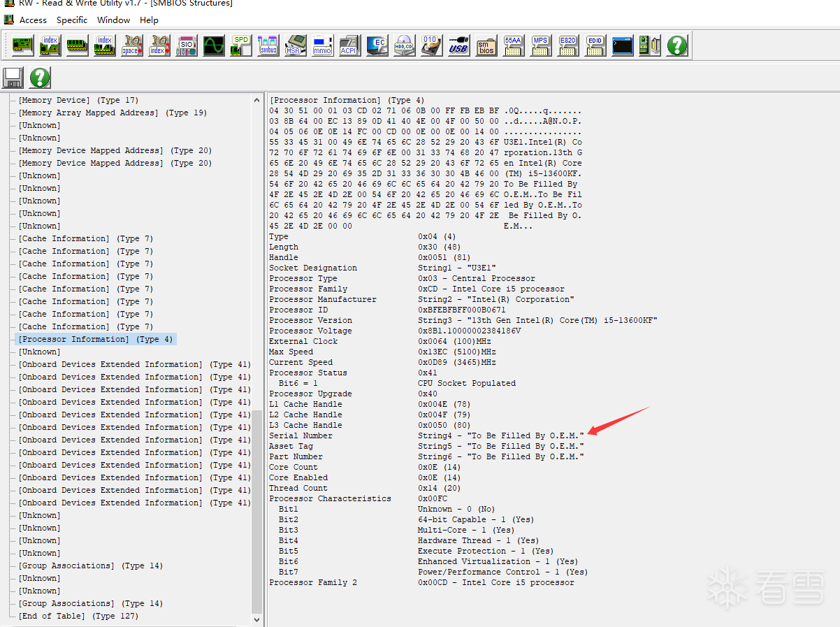This screenshot has height=627, width=840.
Task: Click the structure list vertical scrollbar thumb
Action: [256, 511]
